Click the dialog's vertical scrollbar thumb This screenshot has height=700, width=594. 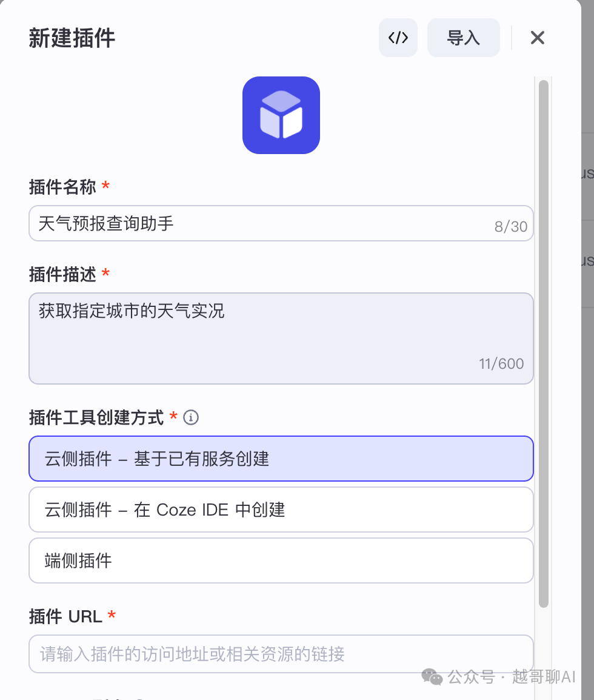click(x=543, y=344)
